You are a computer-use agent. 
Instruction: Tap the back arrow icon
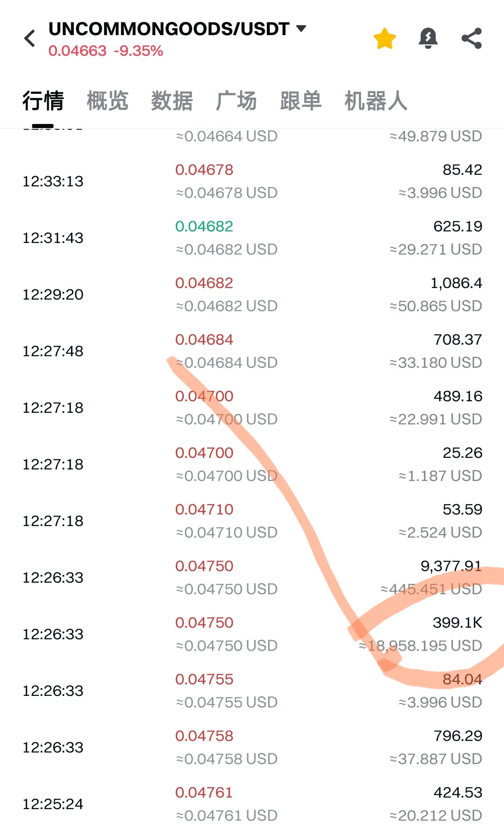[30, 38]
